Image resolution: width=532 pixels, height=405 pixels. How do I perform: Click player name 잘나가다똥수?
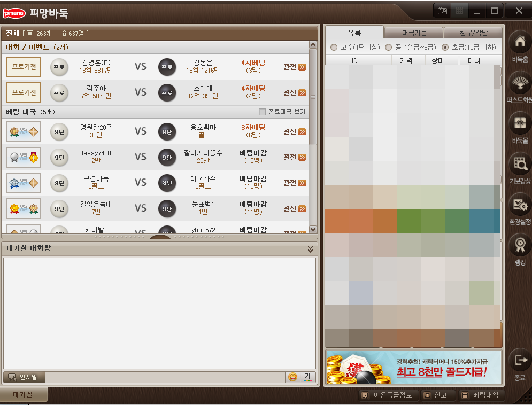click(203, 153)
